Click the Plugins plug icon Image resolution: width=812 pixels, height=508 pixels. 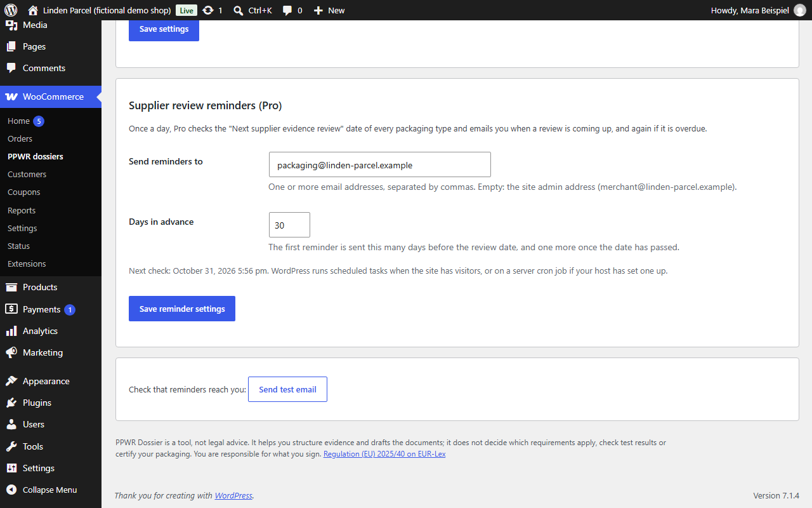[11, 403]
